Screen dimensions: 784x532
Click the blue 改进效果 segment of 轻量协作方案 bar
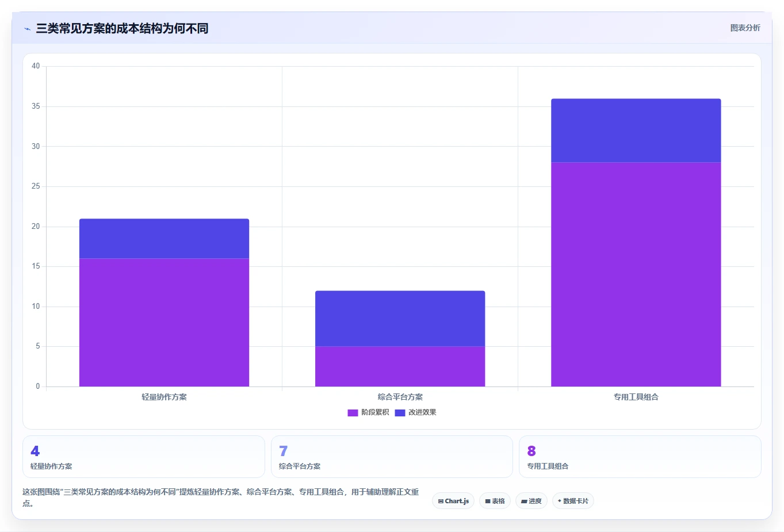click(164, 239)
